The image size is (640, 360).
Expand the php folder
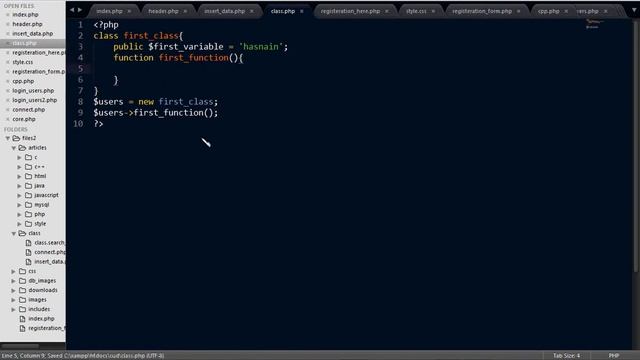tap(19, 214)
